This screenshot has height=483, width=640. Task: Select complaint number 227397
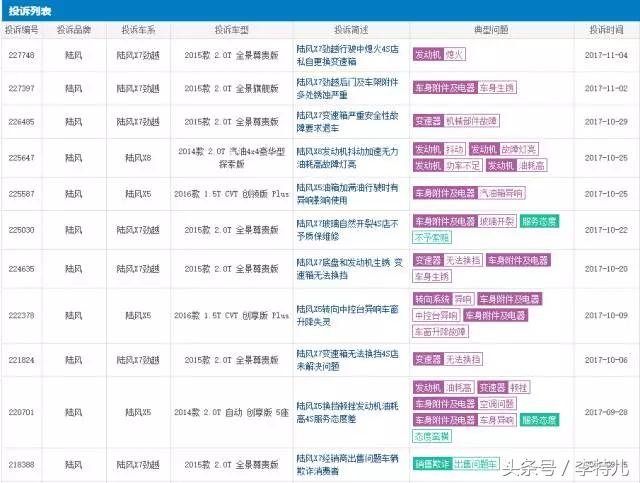(22, 88)
